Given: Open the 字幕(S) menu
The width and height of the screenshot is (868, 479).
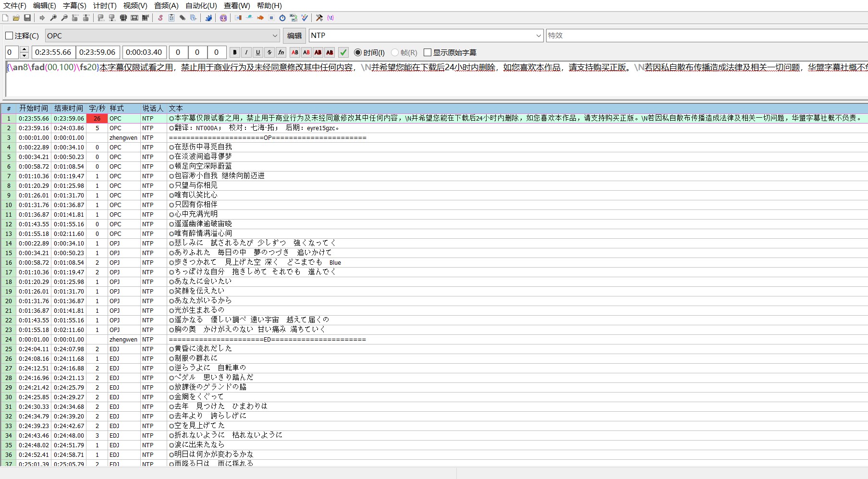Looking at the screenshot, I should coord(74,6).
